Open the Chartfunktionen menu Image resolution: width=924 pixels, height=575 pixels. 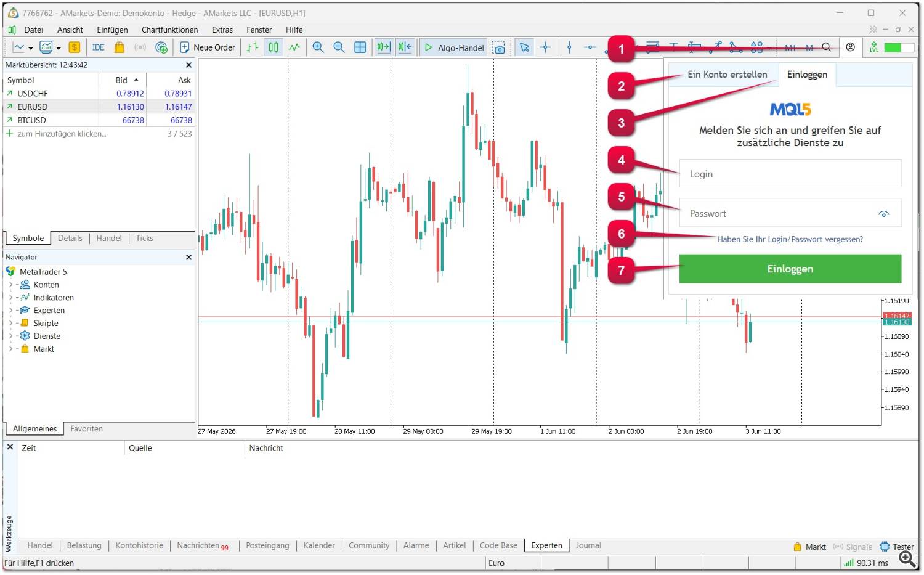(x=169, y=30)
